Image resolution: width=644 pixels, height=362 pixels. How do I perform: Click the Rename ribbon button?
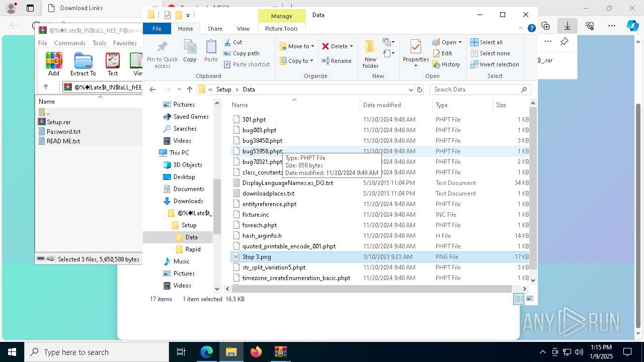click(x=337, y=61)
